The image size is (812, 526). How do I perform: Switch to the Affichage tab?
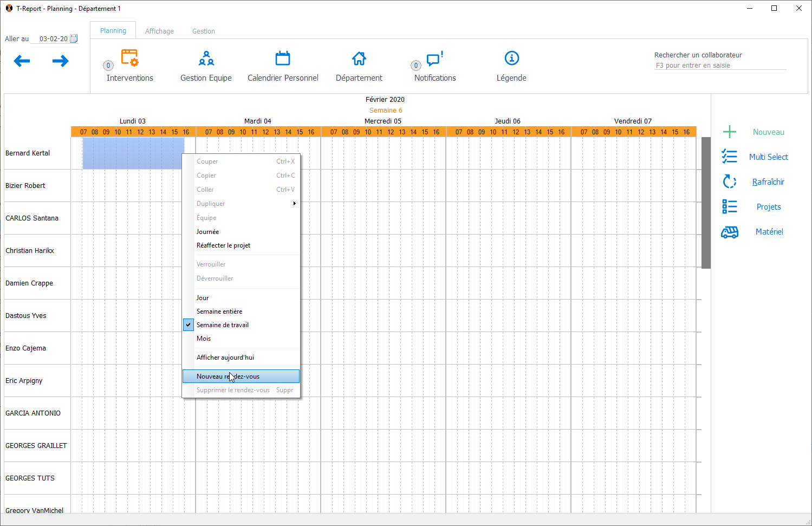pos(159,31)
